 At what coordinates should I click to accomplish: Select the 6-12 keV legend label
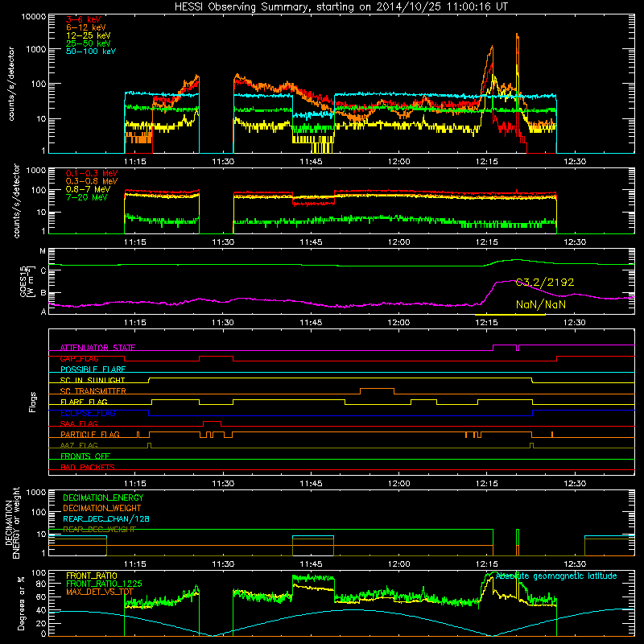86,27
